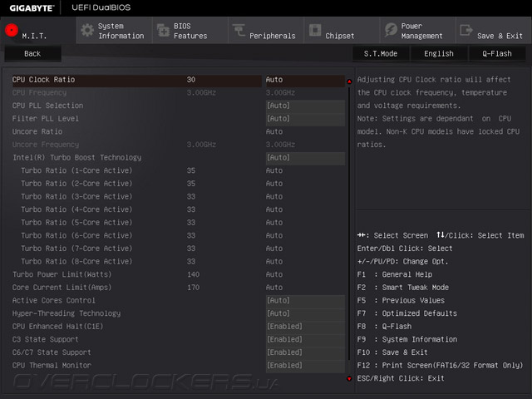Select Core Current Limit(Amps) Auto field
The image size is (532, 399).
click(274, 288)
